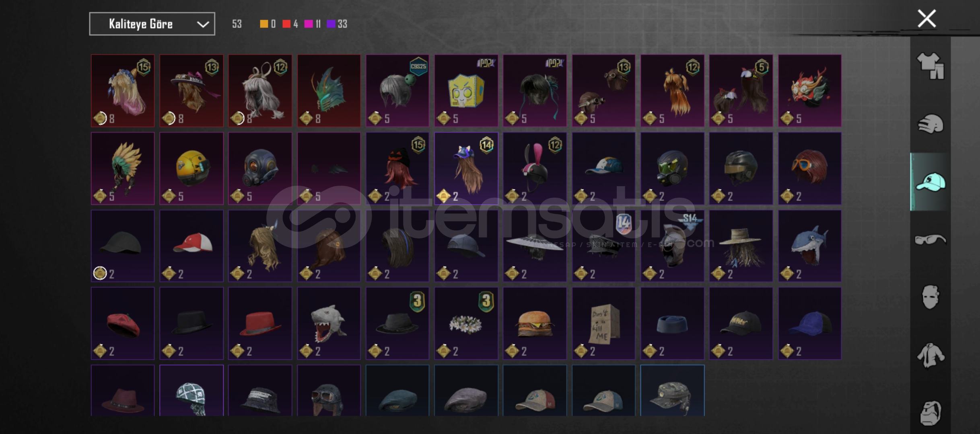Select the jacket category icon in sidebar
This screenshot has width=980, height=434.
coord(931,355)
